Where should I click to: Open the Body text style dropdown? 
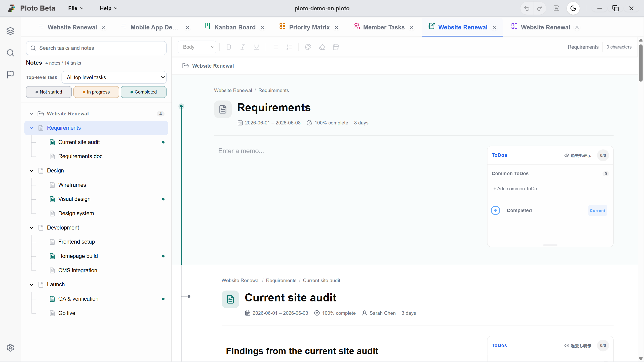pyautogui.click(x=197, y=47)
